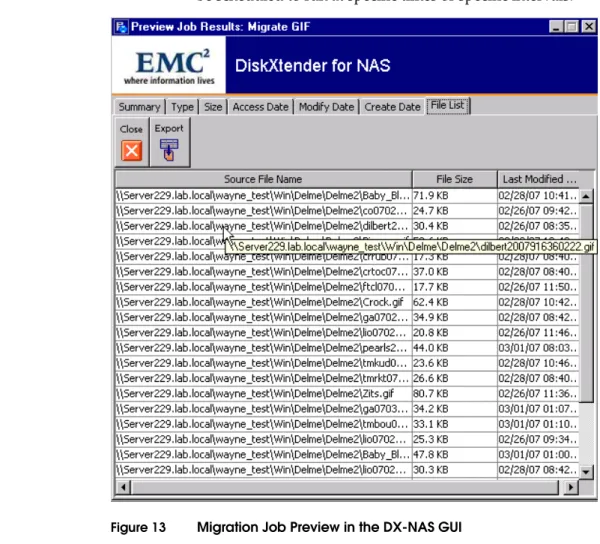Select the tmrkt07... file row
This screenshot has height=544, width=600.
click(x=347, y=378)
